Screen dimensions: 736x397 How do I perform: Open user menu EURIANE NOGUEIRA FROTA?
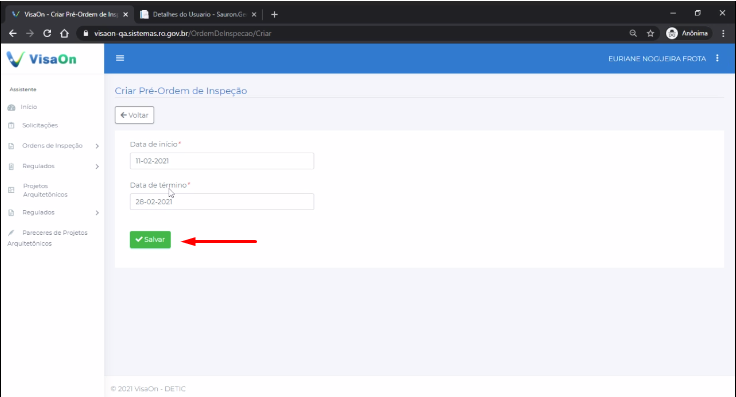tap(657, 59)
